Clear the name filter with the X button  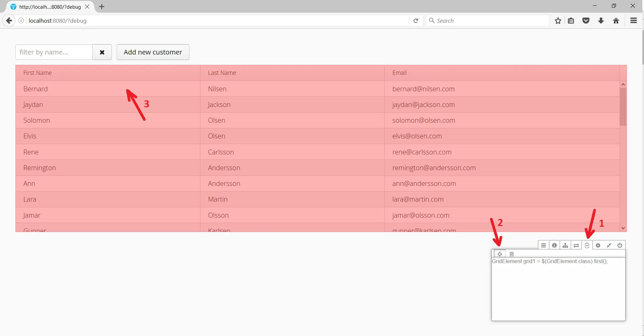coord(102,52)
